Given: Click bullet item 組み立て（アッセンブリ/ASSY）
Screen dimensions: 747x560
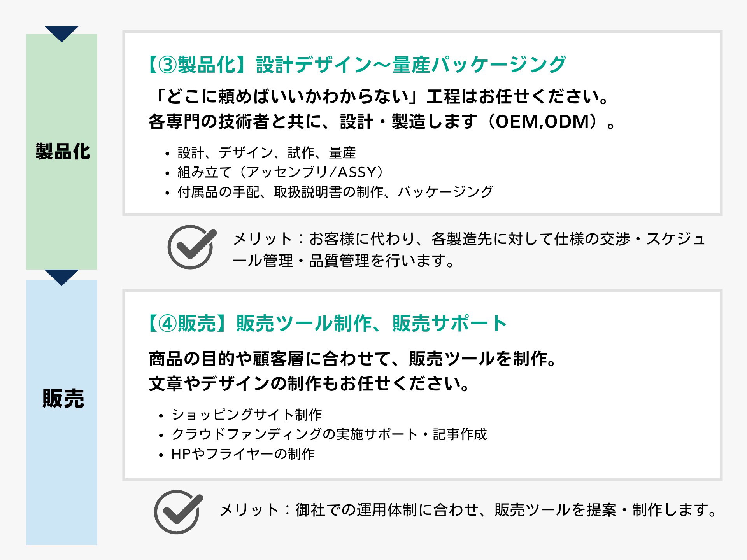Looking at the screenshot, I should [281, 172].
